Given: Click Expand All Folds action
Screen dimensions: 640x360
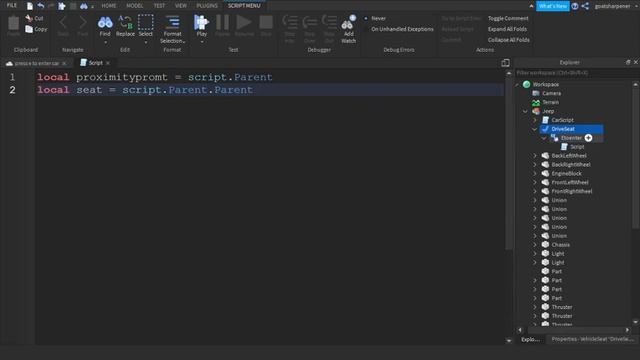Looking at the screenshot, I should 507,29.
